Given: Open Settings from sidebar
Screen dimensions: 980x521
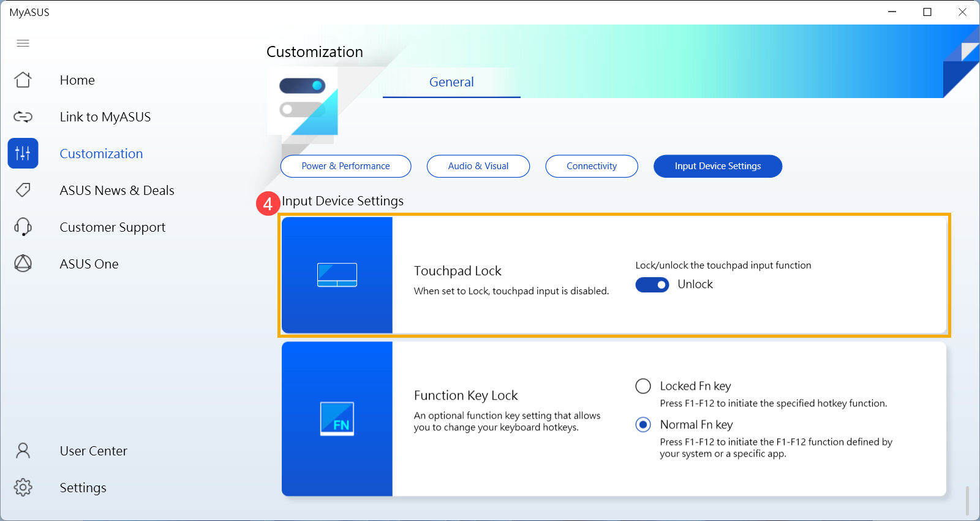Looking at the screenshot, I should [x=83, y=488].
